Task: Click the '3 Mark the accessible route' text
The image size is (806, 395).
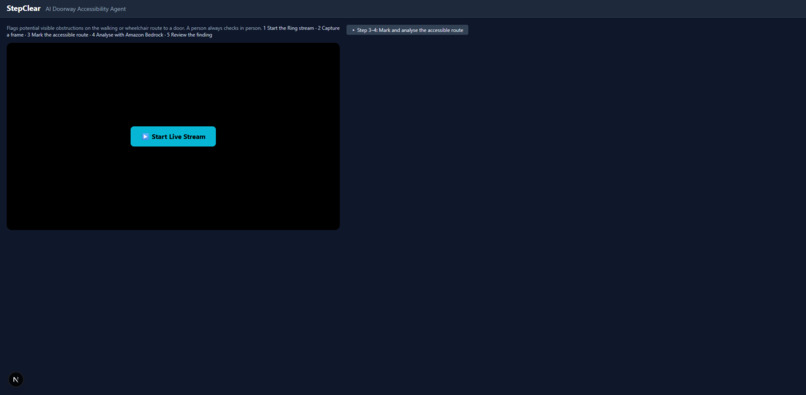Action: click(x=57, y=35)
